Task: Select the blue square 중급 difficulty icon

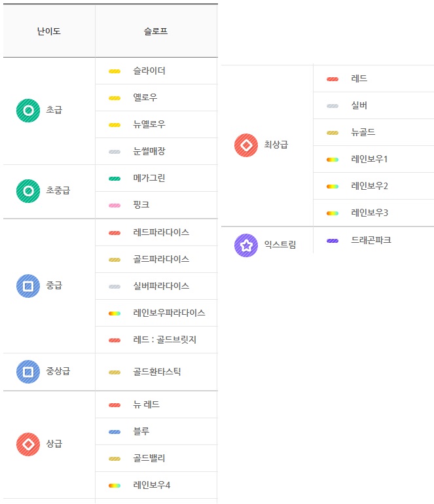Action: click(28, 286)
